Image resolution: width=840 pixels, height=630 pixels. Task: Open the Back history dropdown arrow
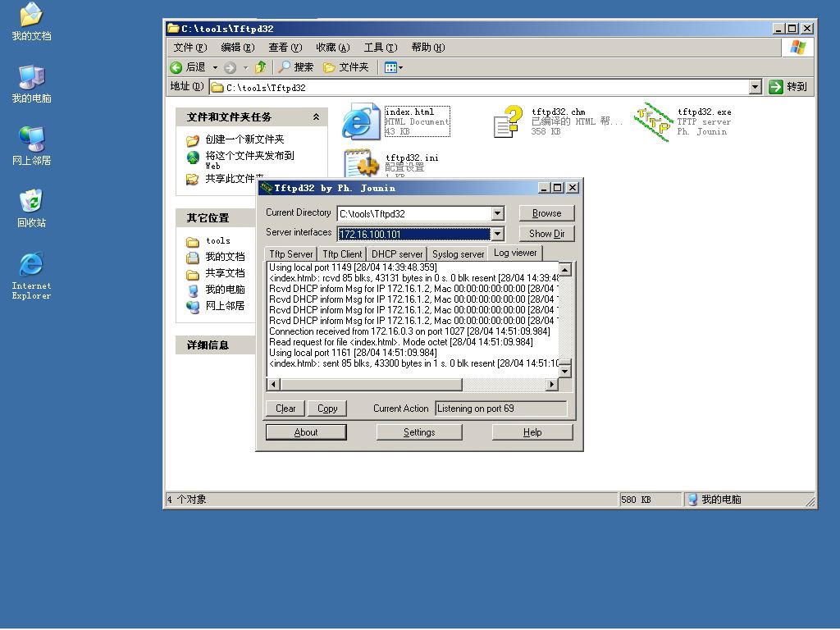(x=216, y=67)
